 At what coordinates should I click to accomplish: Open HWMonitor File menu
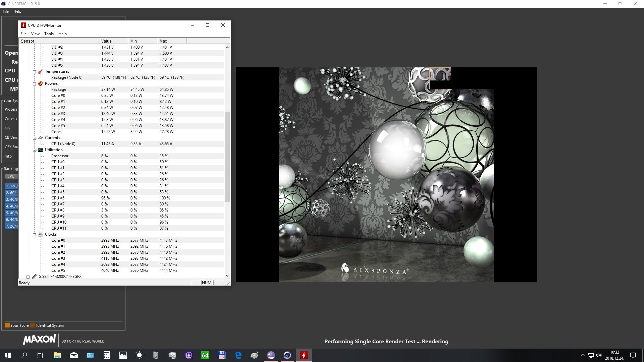click(x=23, y=34)
